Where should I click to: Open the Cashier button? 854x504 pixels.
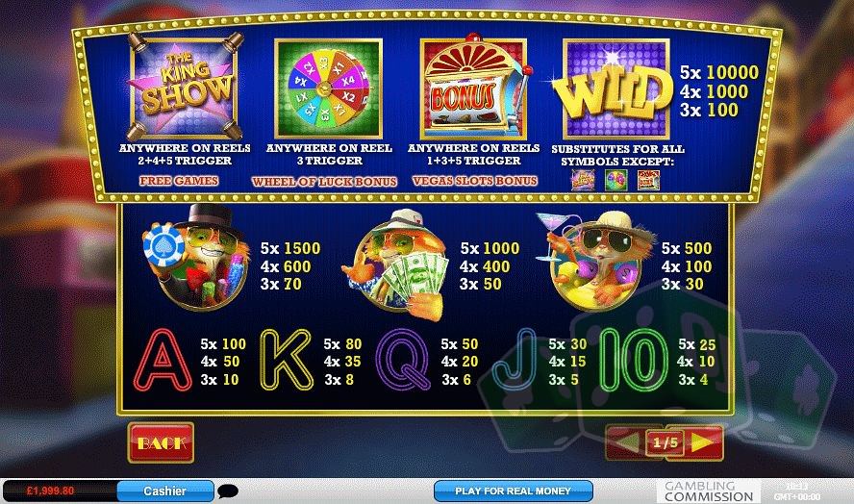click(x=165, y=491)
